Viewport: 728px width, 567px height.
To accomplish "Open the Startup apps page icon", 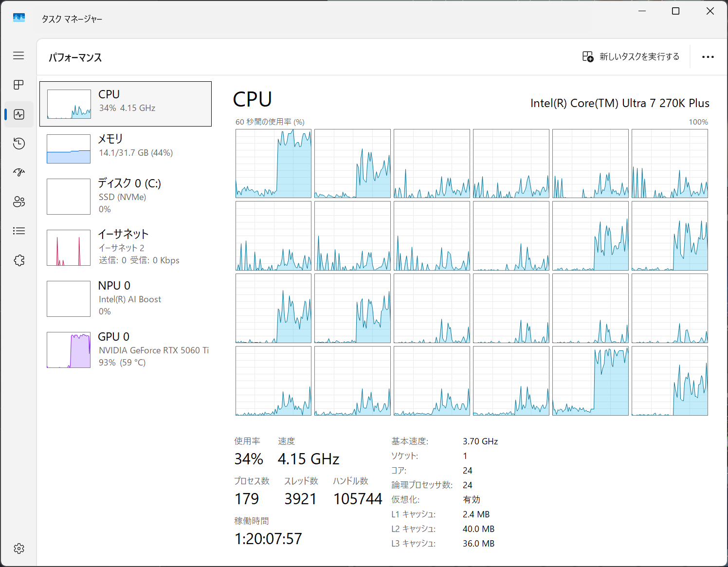I will tap(18, 172).
